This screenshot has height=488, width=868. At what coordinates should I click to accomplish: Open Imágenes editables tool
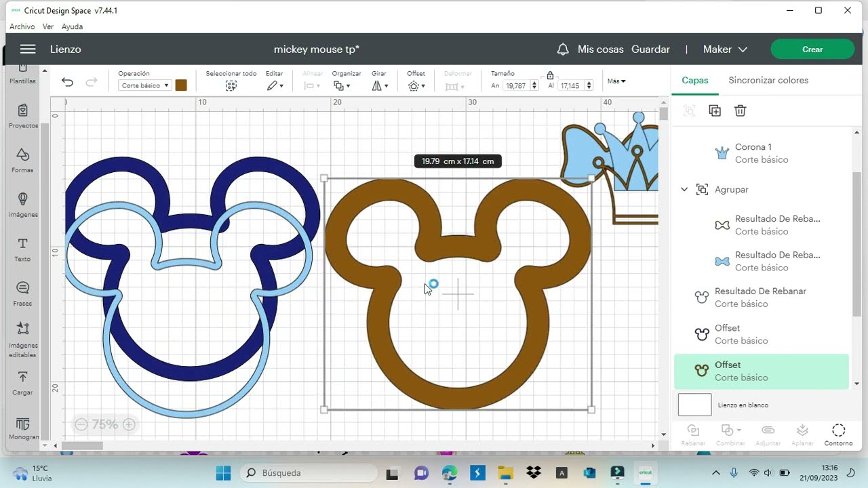point(22,341)
